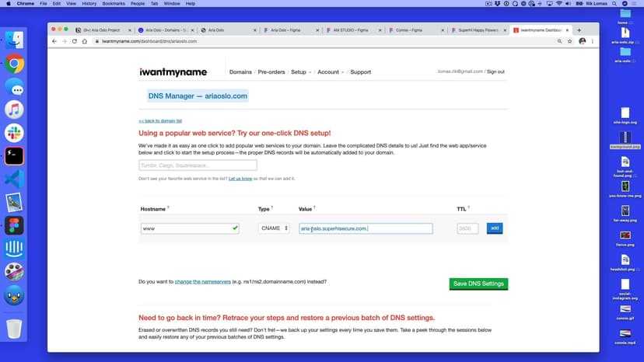Open the Music app in the dock
This screenshot has height=362, width=644.
point(14,110)
